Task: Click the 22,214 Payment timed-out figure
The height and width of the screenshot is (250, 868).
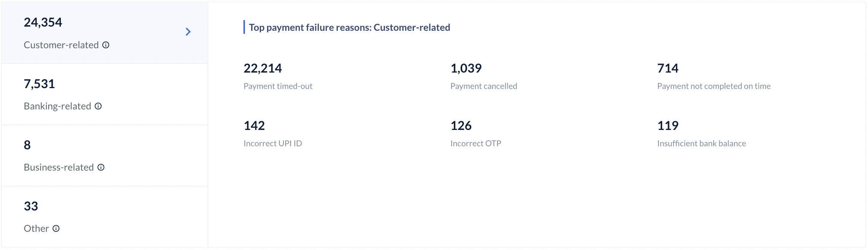Action: point(263,68)
